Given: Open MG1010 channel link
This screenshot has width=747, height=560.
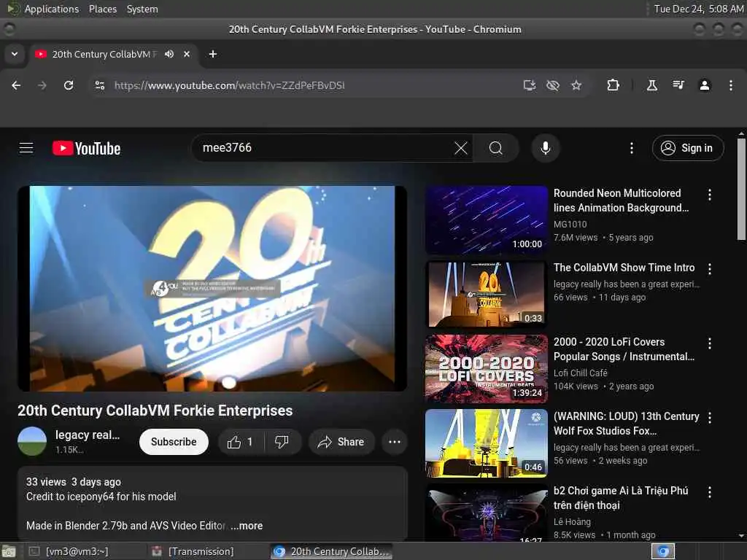Looking at the screenshot, I should tap(570, 225).
